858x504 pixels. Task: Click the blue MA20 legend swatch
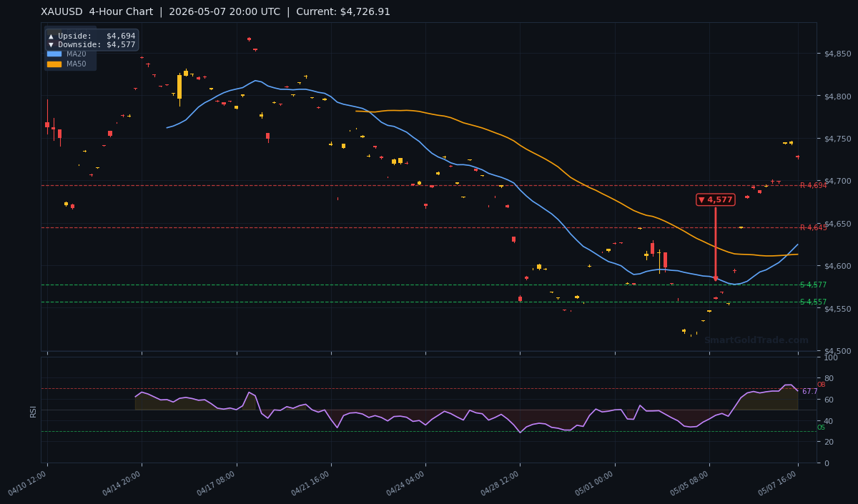[x=54, y=54]
